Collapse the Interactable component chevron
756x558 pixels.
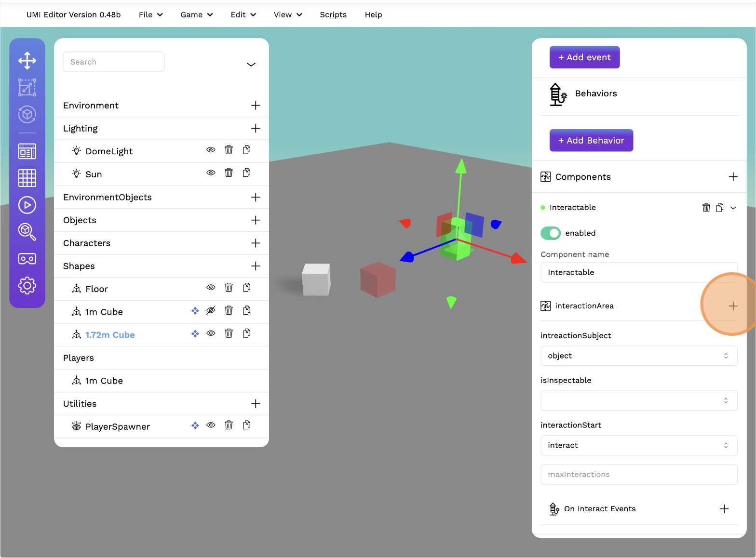(733, 208)
